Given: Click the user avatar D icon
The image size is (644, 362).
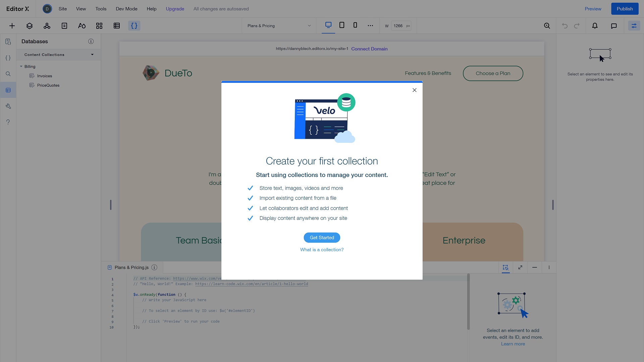Looking at the screenshot, I should [47, 9].
